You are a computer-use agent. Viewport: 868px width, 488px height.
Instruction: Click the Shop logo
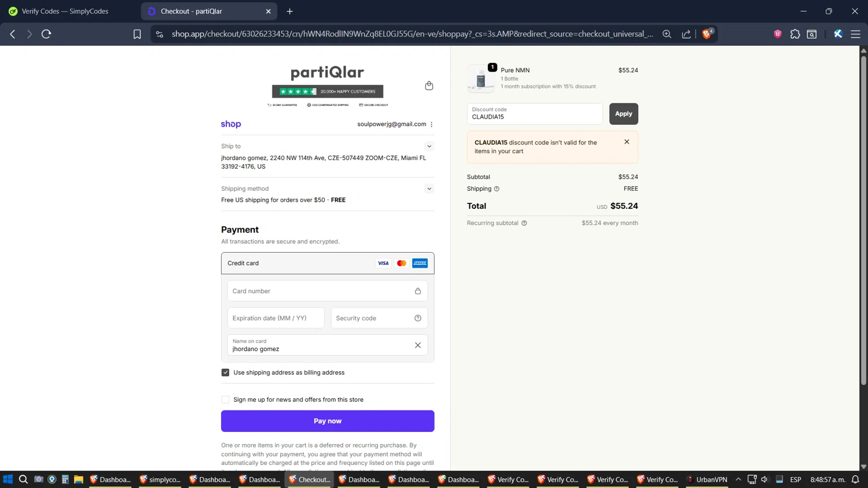coord(231,124)
